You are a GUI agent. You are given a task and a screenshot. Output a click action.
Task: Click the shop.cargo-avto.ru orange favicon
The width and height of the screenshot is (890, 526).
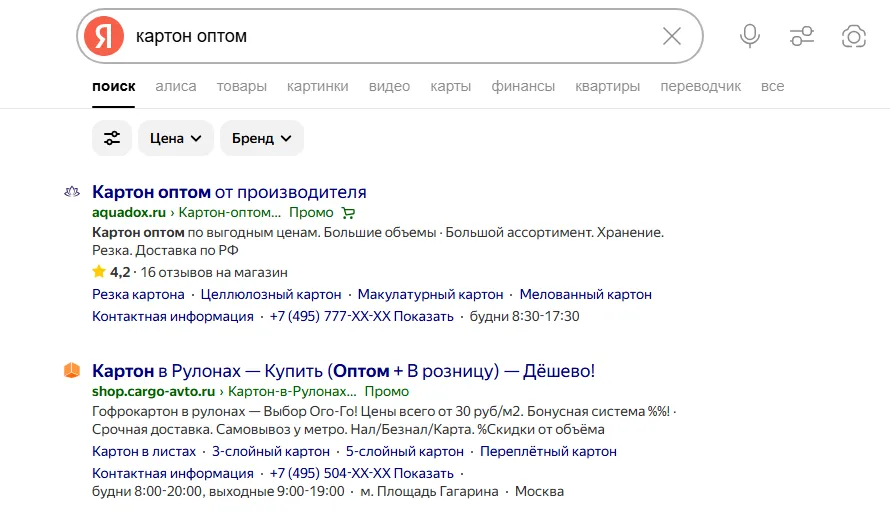pos(72,371)
